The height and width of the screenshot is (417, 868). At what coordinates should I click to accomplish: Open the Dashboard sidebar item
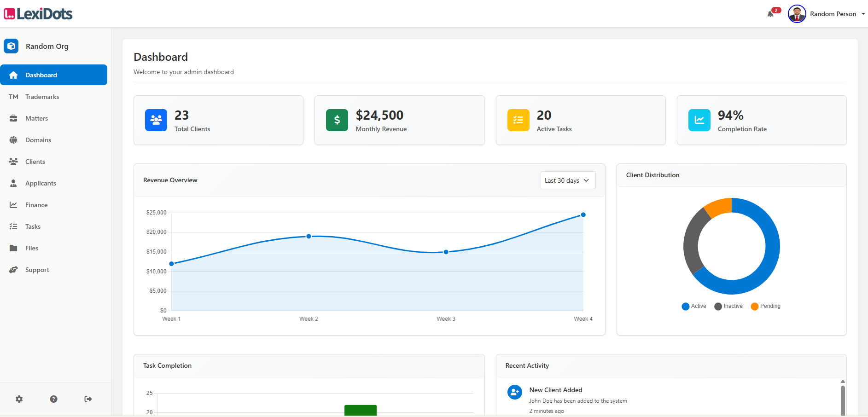[x=53, y=75]
